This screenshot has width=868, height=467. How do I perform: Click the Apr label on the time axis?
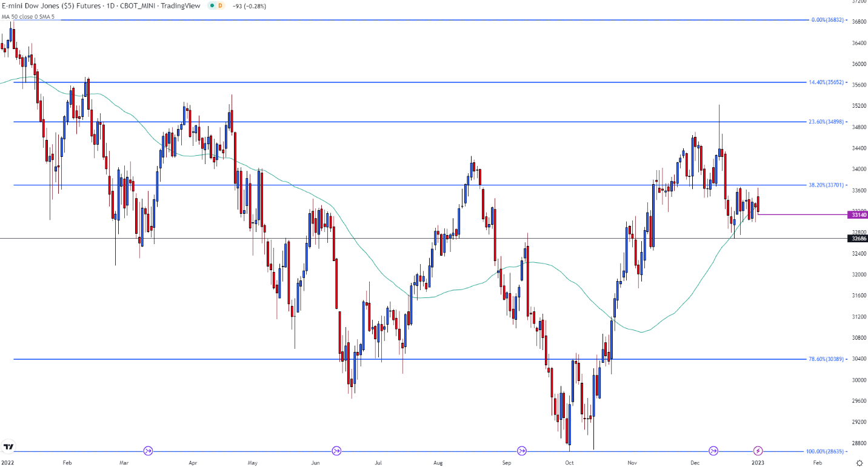click(x=193, y=463)
